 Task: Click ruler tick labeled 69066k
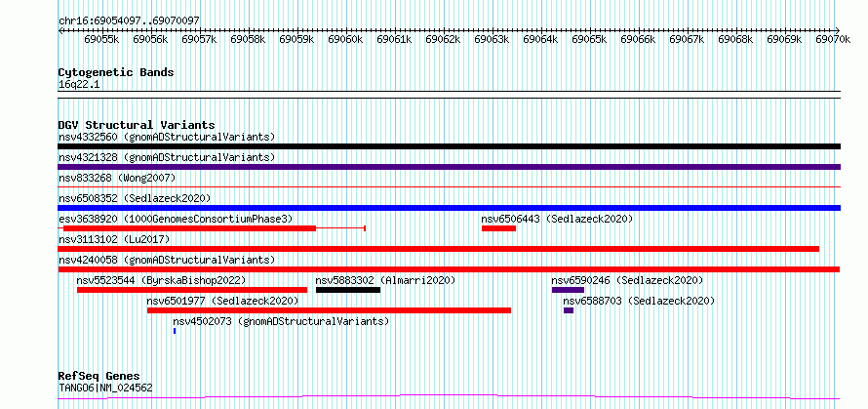(638, 39)
